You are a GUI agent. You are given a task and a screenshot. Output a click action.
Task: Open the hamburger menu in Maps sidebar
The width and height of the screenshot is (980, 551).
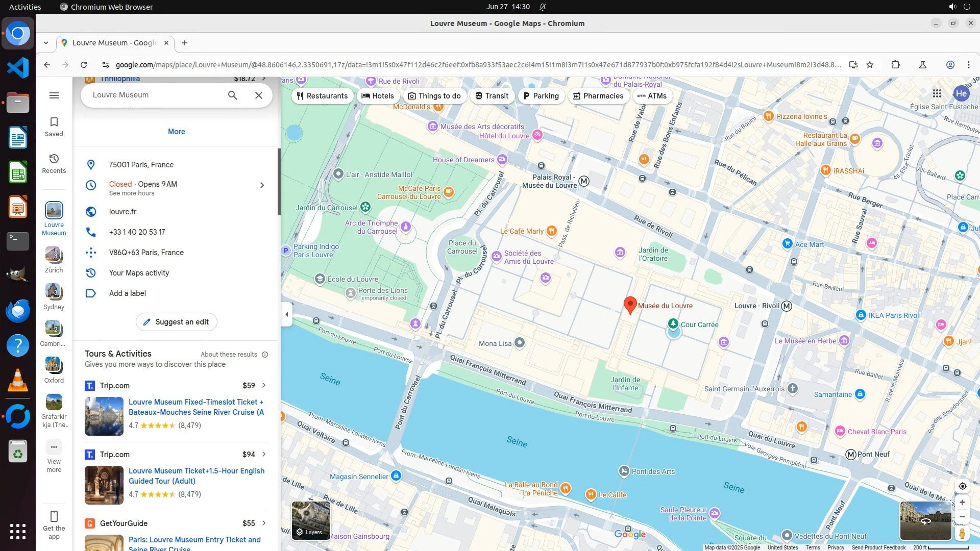(x=54, y=95)
